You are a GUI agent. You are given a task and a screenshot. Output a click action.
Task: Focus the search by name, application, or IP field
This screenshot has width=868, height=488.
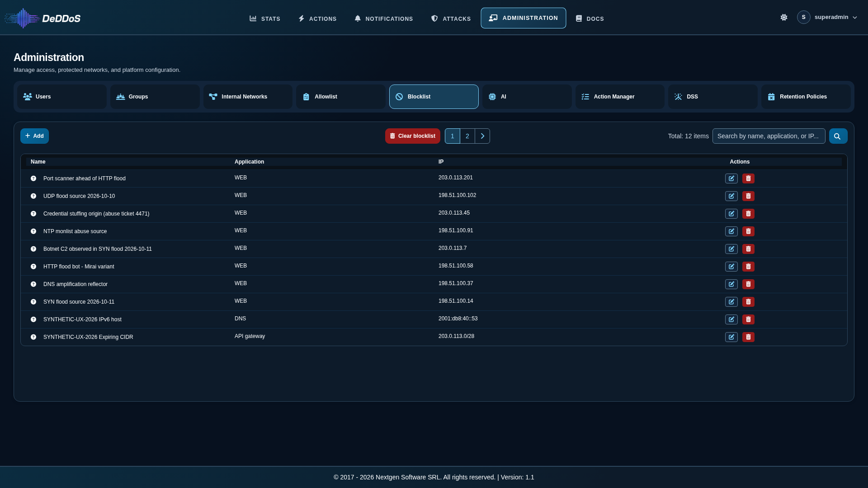click(x=769, y=136)
